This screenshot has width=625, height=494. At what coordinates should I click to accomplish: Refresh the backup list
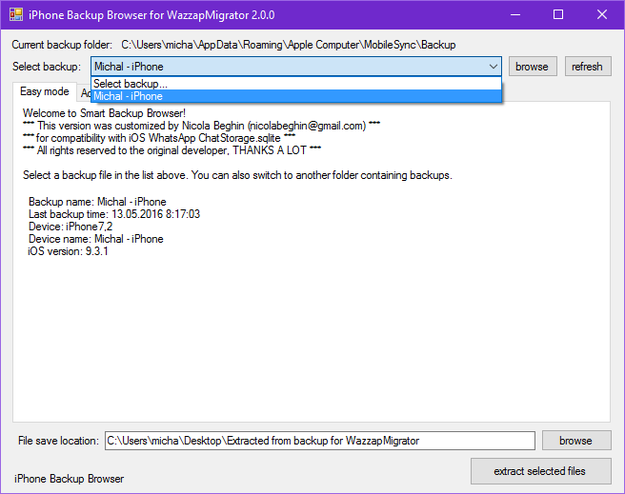point(587,67)
